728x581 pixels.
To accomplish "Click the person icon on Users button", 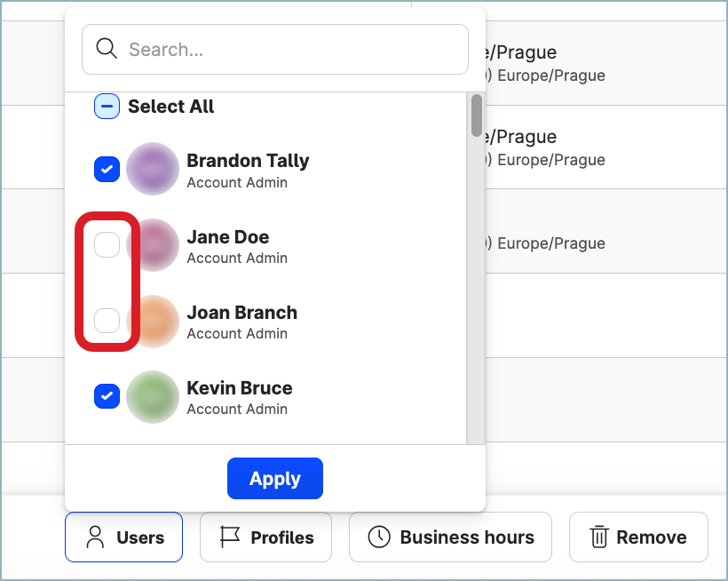I will 95,537.
